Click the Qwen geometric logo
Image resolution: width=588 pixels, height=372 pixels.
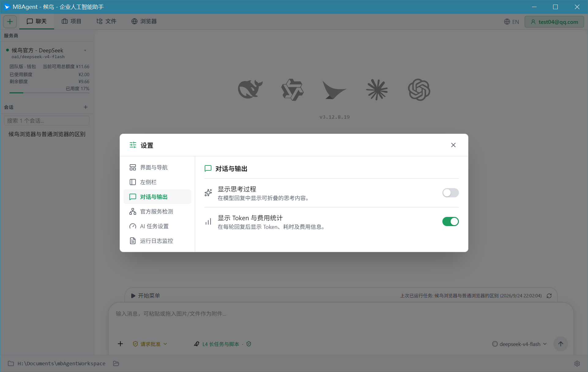coord(292,90)
